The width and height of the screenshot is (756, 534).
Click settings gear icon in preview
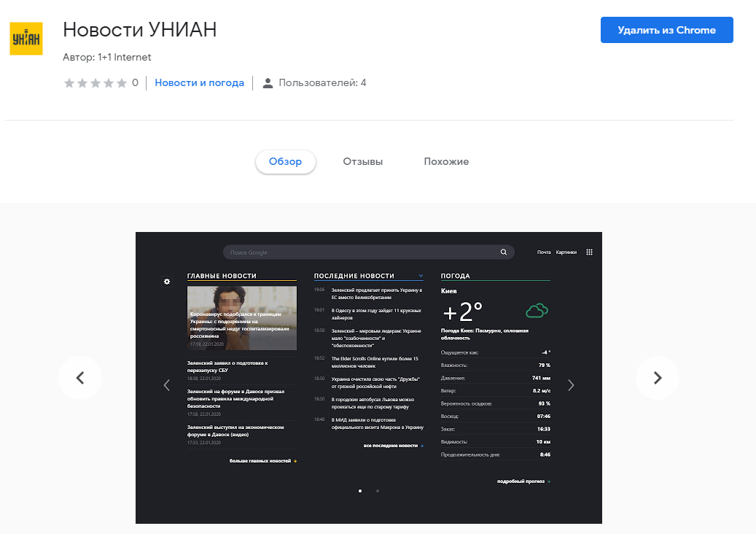[167, 282]
